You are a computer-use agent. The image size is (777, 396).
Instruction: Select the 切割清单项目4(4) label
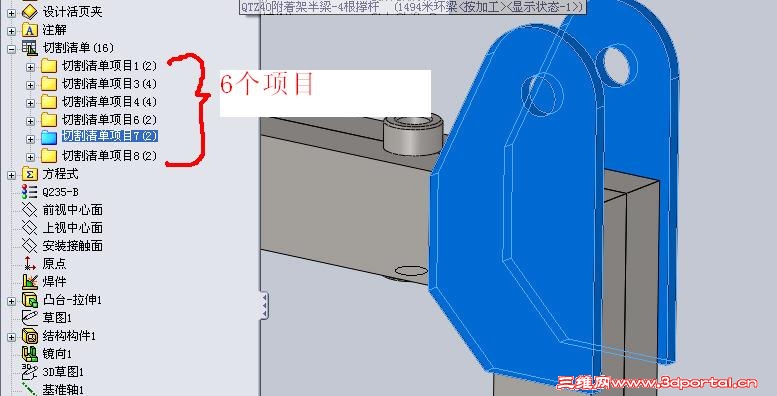click(x=110, y=102)
